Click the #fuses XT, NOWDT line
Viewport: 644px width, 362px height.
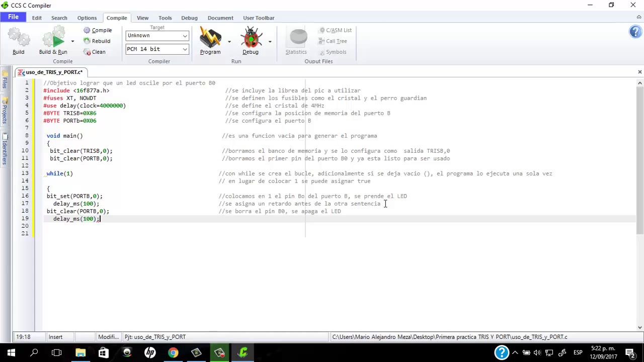click(69, 98)
